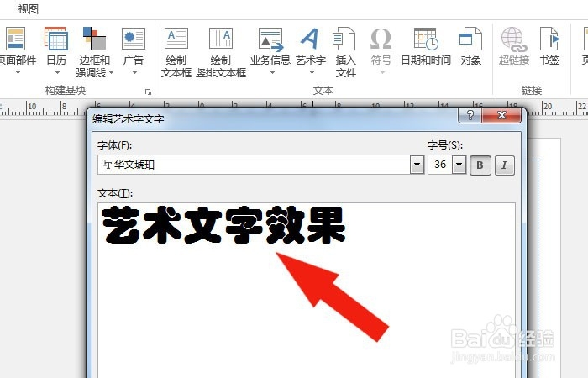
Task: Open the 视图 View ribbon tab
Action: [28, 9]
